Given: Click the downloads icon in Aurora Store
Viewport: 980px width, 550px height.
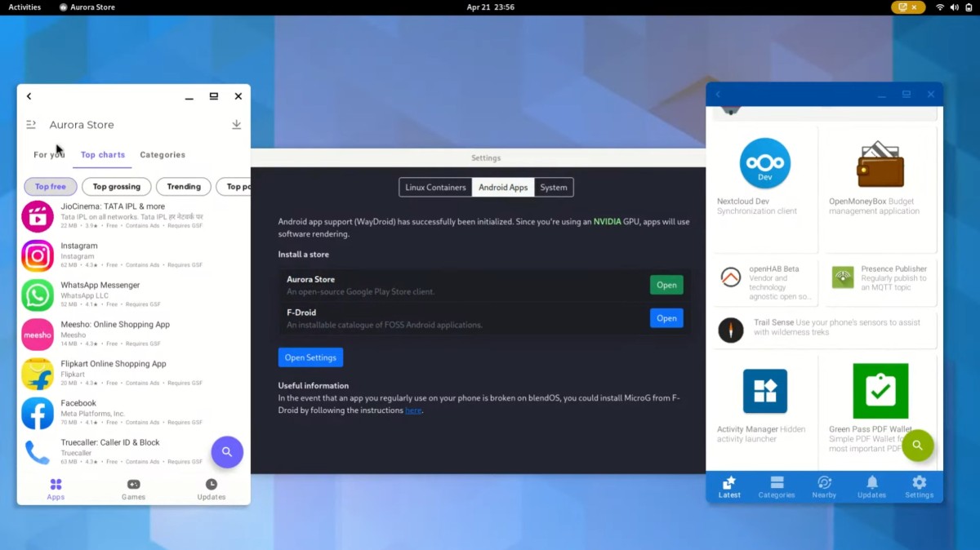Looking at the screenshot, I should coord(236,125).
